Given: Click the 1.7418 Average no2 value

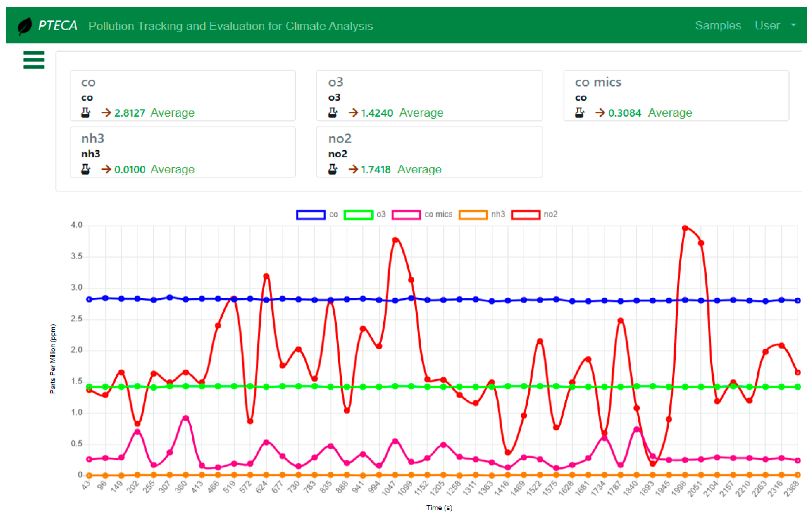Looking at the screenshot, I should point(376,169).
